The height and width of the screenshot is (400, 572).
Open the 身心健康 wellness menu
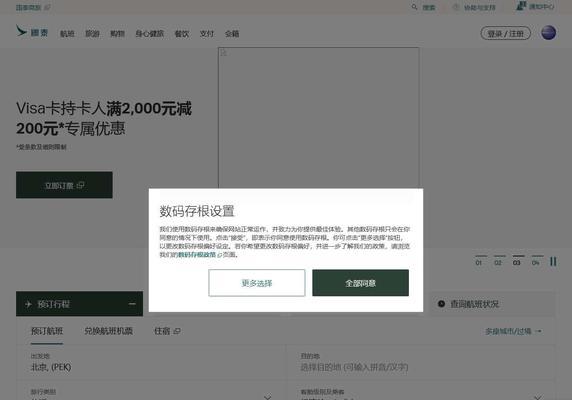pyautogui.click(x=150, y=34)
